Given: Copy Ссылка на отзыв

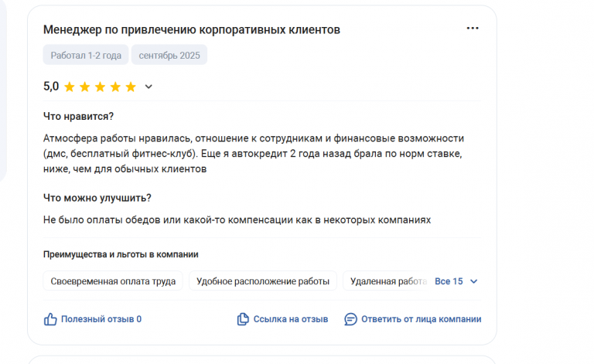Looking at the screenshot, I should pos(291,319).
